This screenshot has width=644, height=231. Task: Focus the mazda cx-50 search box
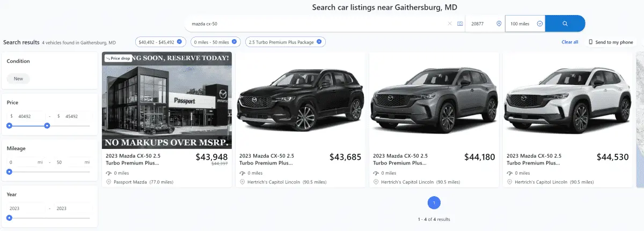pos(317,24)
